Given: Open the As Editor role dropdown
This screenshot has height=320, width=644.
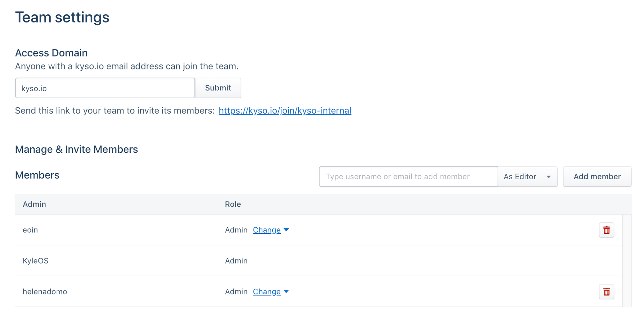Looking at the screenshot, I should pos(527,176).
